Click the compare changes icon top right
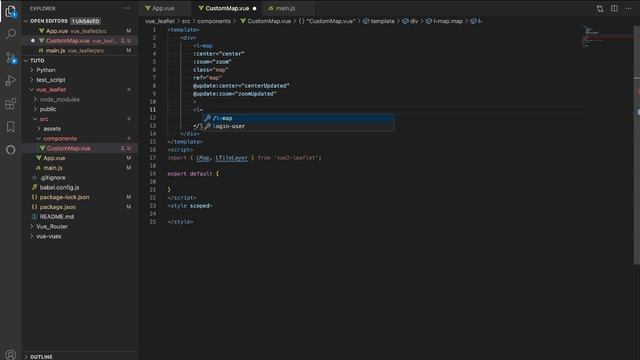Image resolution: width=640 pixels, height=360 pixels. [600, 8]
